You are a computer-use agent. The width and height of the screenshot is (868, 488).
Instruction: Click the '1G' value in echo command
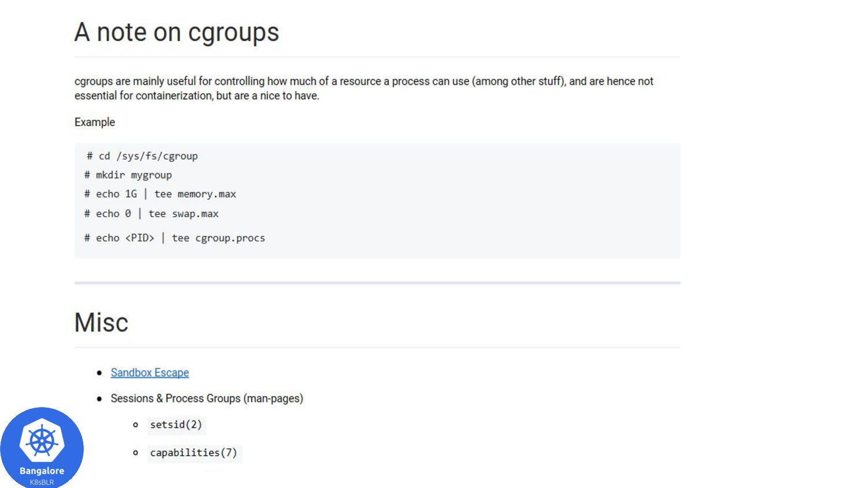pos(131,194)
